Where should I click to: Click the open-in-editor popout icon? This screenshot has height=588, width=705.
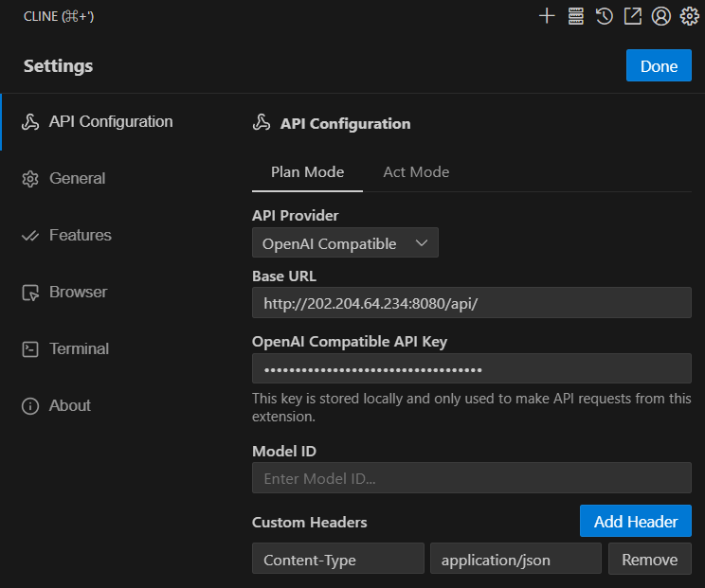coord(632,16)
